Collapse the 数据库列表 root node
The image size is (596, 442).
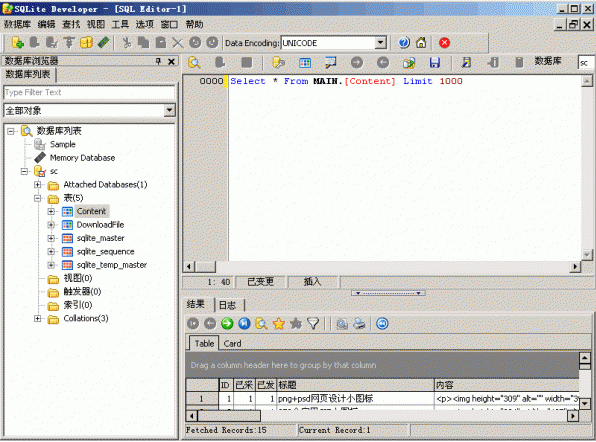(x=11, y=131)
